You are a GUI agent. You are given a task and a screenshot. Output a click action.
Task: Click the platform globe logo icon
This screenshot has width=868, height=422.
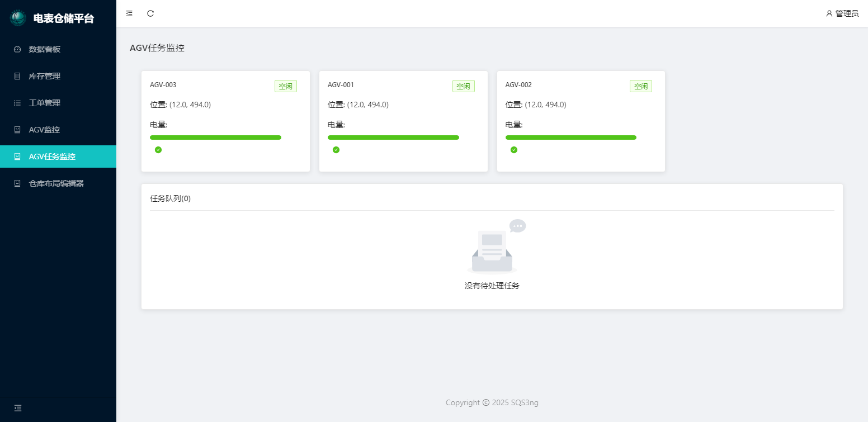click(x=18, y=18)
